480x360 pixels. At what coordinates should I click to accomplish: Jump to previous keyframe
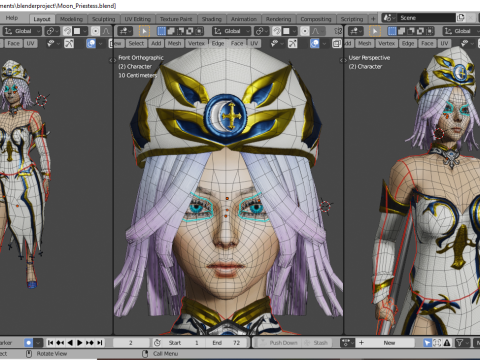60,342
